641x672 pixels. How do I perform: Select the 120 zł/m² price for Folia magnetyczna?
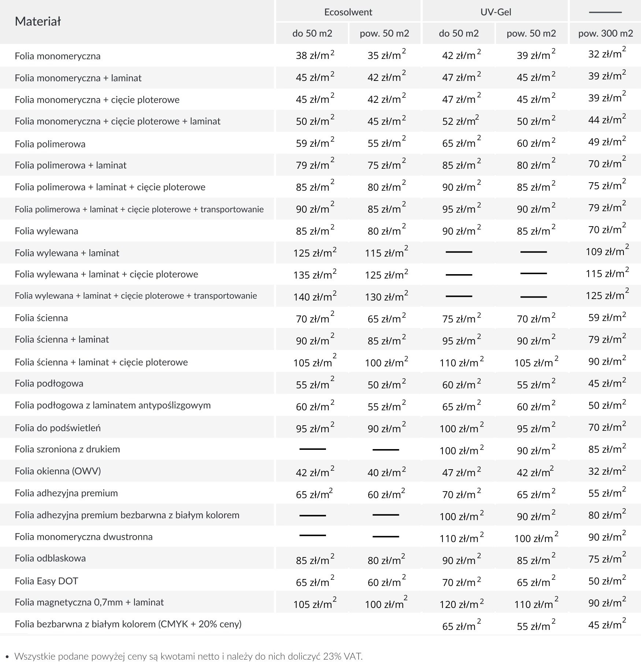[x=461, y=604]
